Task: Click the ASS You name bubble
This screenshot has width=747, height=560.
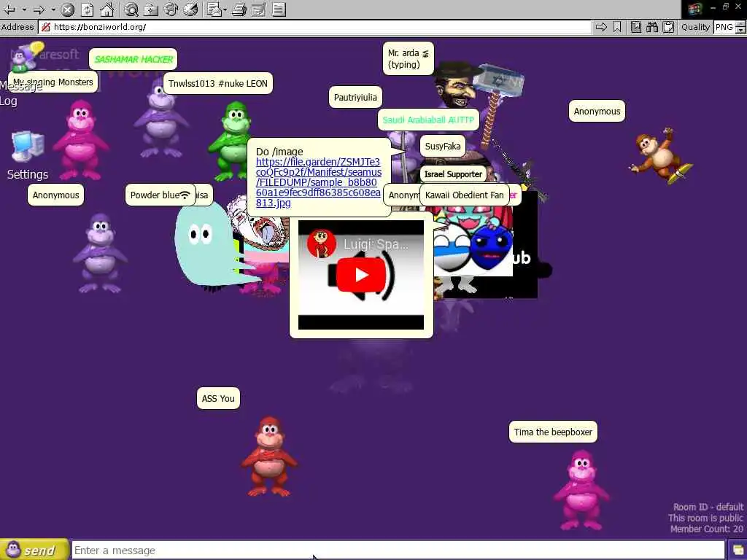Action: point(218,399)
